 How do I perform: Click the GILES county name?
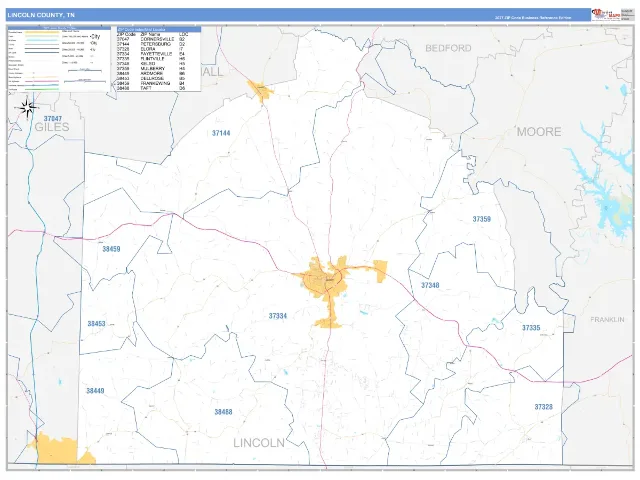coord(52,127)
